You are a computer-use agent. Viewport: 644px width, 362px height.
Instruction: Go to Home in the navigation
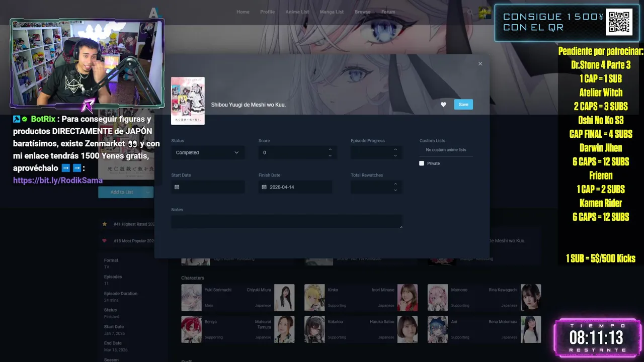pyautogui.click(x=243, y=12)
